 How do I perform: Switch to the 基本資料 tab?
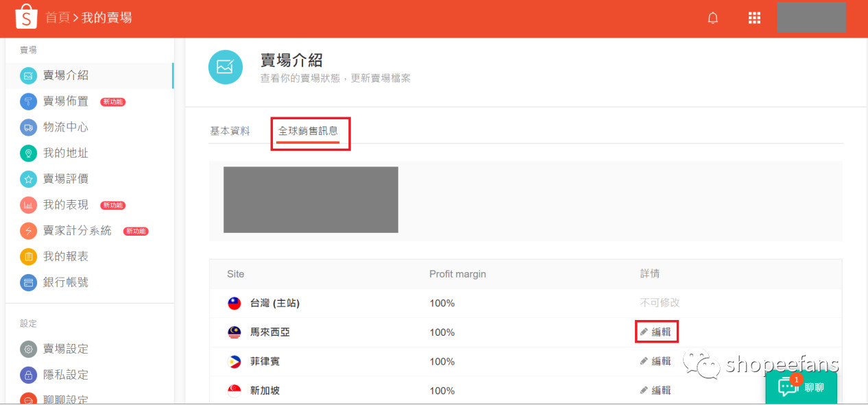[x=230, y=130]
